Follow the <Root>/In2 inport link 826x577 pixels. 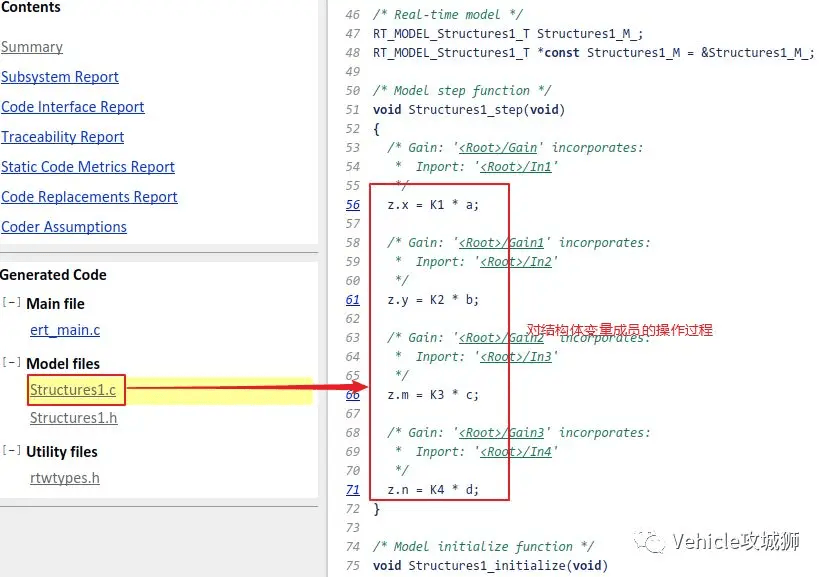coord(516,262)
